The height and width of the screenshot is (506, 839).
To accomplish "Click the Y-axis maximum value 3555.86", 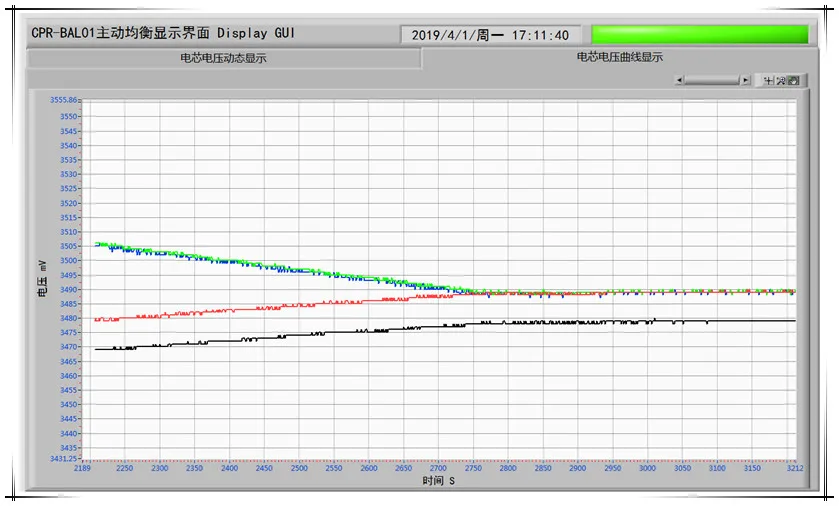I will [x=64, y=100].
